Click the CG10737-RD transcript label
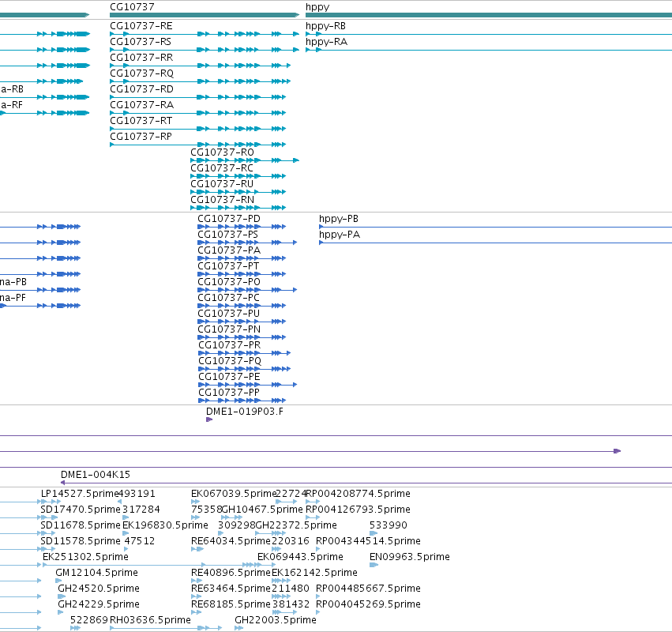 (141, 89)
